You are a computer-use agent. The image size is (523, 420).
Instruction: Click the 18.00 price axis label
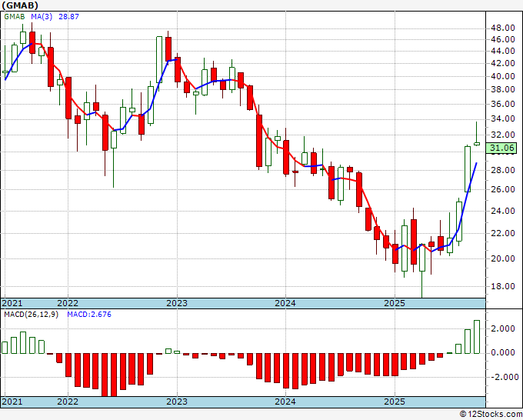click(503, 286)
